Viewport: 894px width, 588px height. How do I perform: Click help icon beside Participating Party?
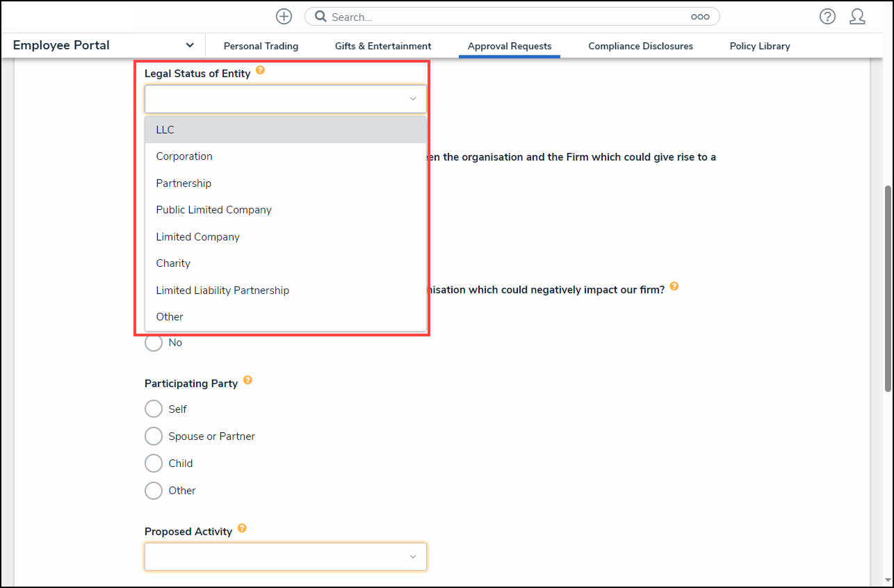pos(247,380)
